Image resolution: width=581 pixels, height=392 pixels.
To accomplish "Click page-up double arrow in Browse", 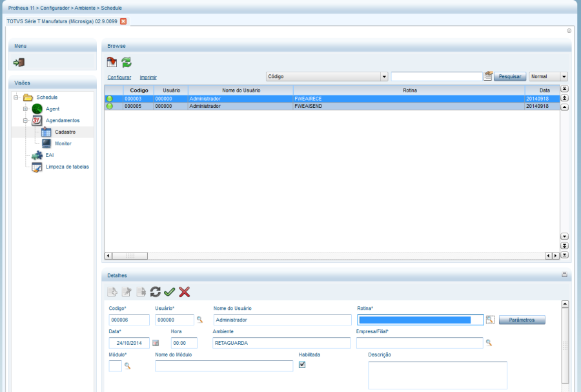I will coord(564,98).
